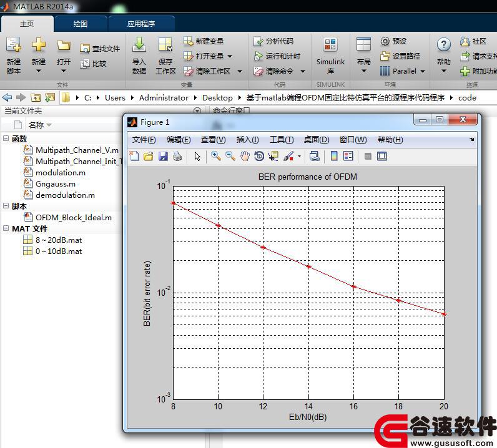Viewport: 497px width, 448px height.
Task: Open Clear Commands (清除命令) dropdown arrow
Action: point(303,71)
